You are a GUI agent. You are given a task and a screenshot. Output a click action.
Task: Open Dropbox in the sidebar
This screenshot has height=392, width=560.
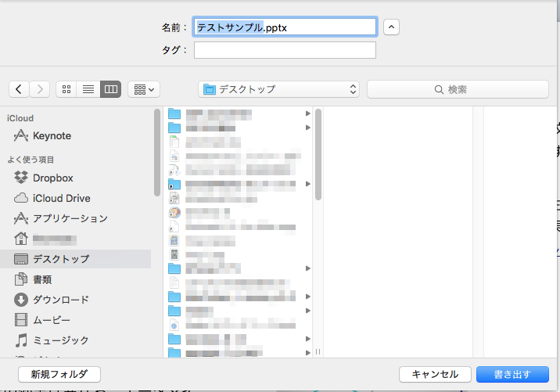[52, 178]
